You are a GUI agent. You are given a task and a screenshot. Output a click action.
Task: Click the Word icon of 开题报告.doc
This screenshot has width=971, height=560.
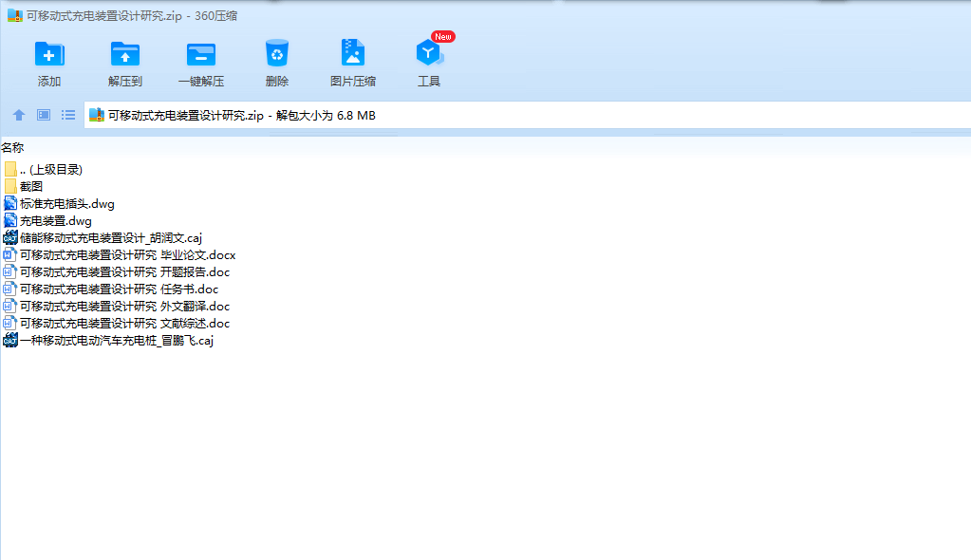click(x=9, y=271)
